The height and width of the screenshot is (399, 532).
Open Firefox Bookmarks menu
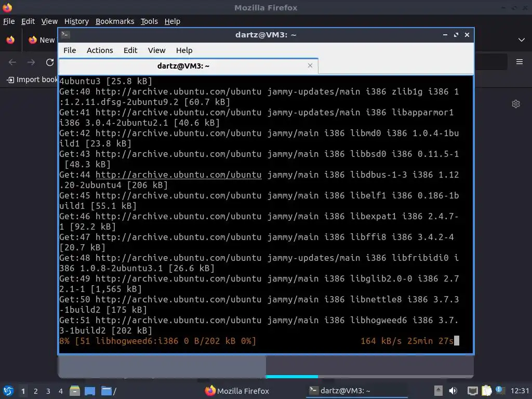115,21
